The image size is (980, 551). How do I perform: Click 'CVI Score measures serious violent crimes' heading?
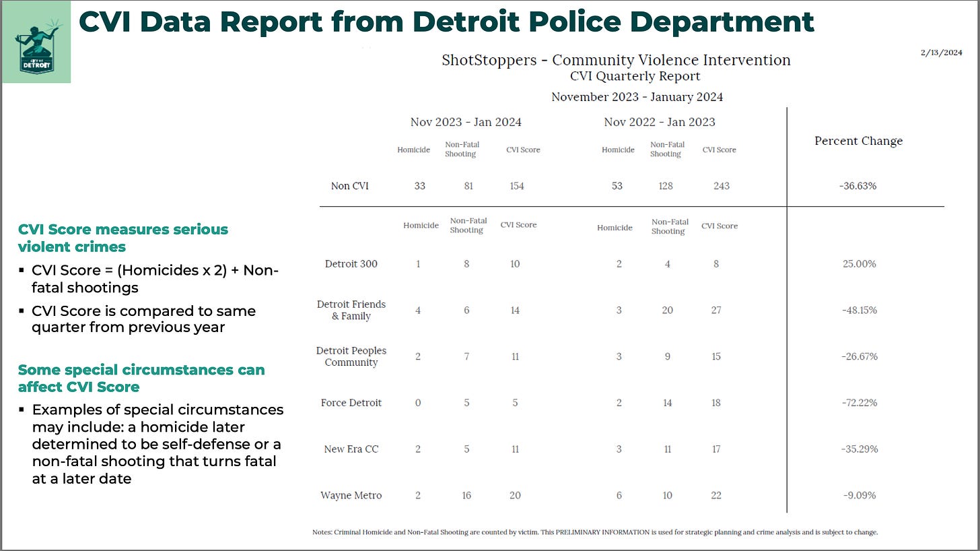click(123, 238)
